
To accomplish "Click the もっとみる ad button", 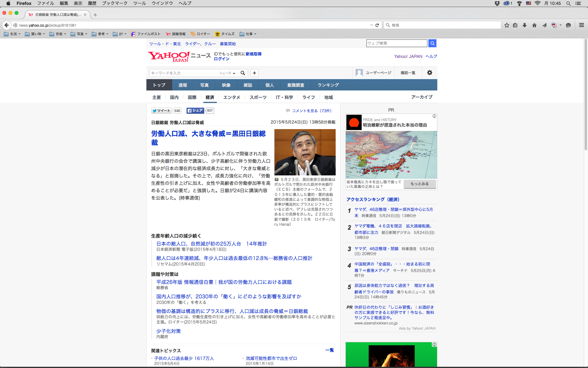I will (x=419, y=184).
